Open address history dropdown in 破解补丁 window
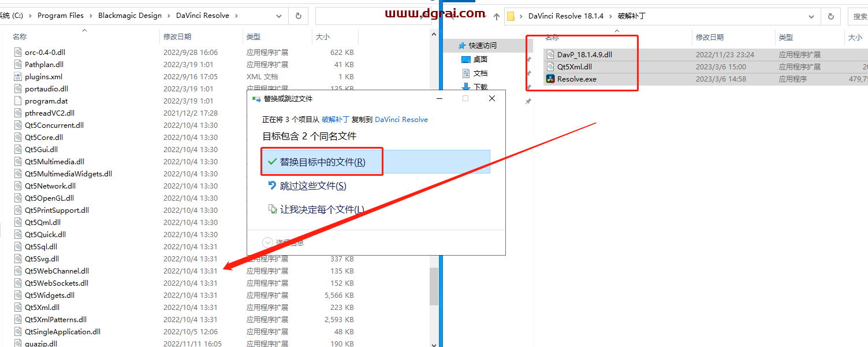Image resolution: width=868 pixels, height=347 pixels. (811, 16)
